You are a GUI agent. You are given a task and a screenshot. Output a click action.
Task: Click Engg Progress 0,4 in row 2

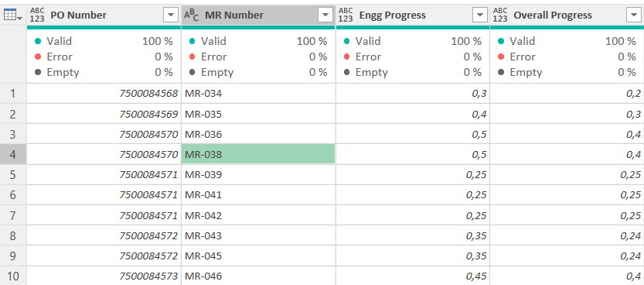pyautogui.click(x=413, y=114)
